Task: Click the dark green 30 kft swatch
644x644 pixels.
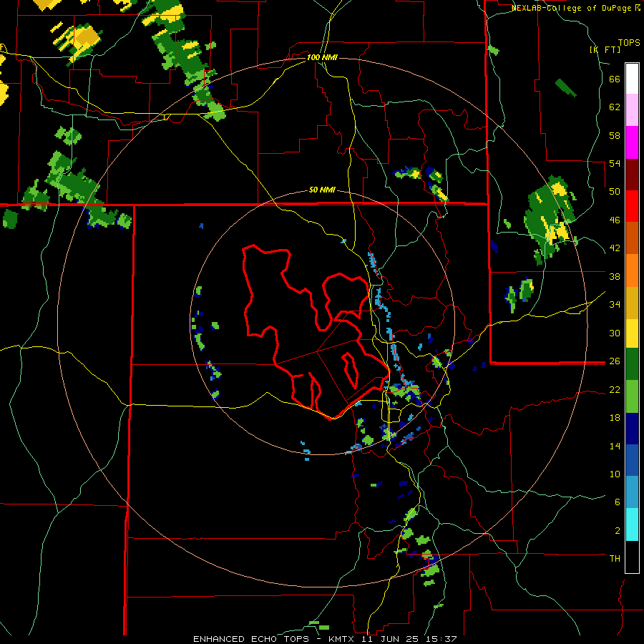Action: pyautogui.click(x=632, y=364)
